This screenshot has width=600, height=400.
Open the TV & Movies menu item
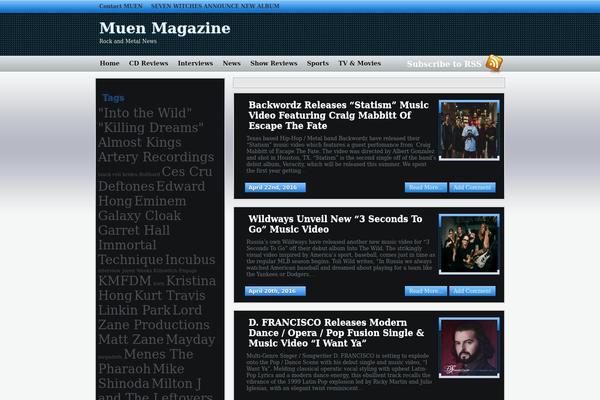coord(359,63)
